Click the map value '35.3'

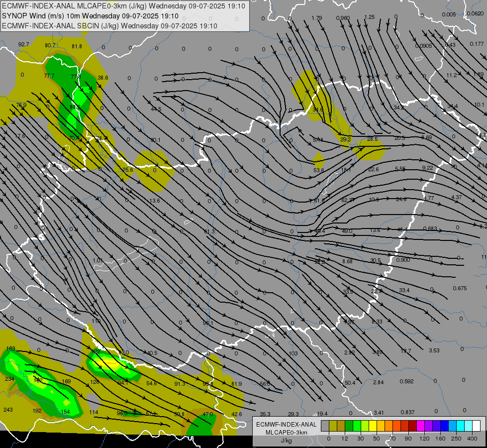point(265,414)
